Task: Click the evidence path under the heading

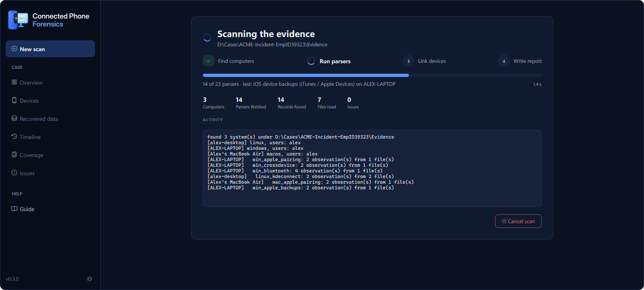Action: [x=272, y=45]
